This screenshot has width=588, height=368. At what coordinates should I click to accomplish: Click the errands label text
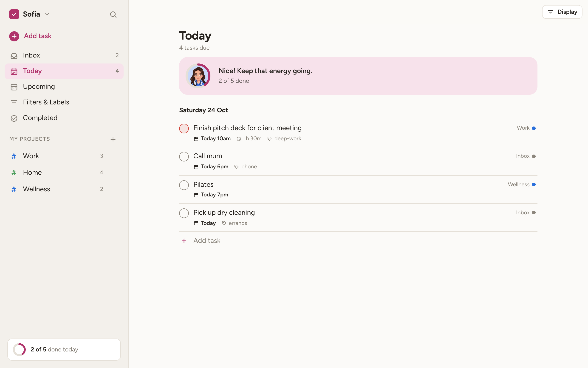pyautogui.click(x=238, y=223)
